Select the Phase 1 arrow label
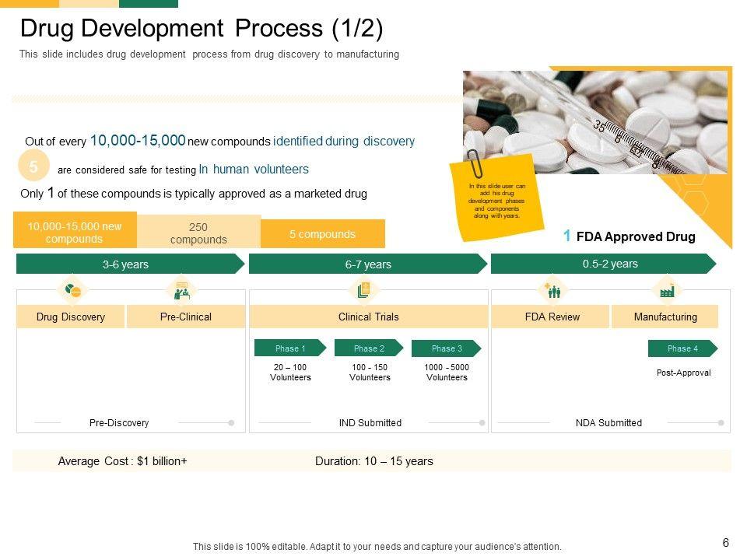The height and width of the screenshot is (560, 747). coord(290,348)
